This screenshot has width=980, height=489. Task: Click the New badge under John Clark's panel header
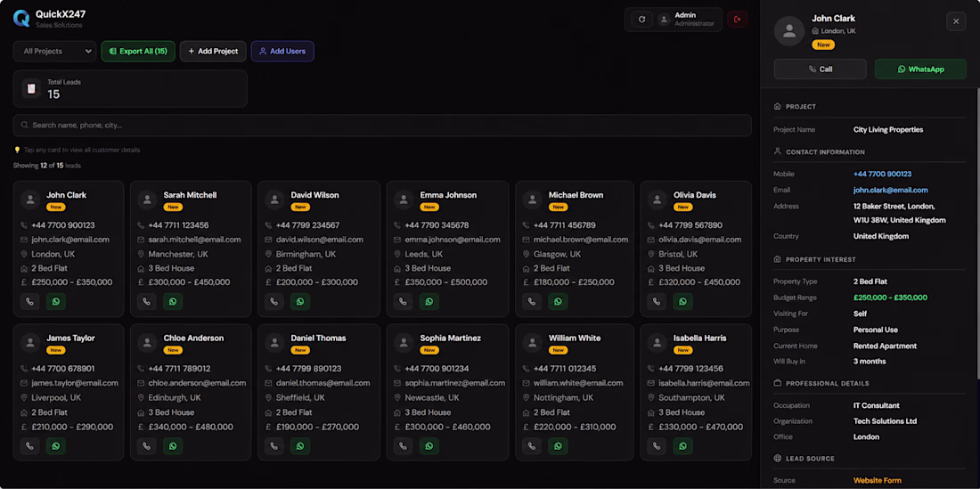[823, 45]
